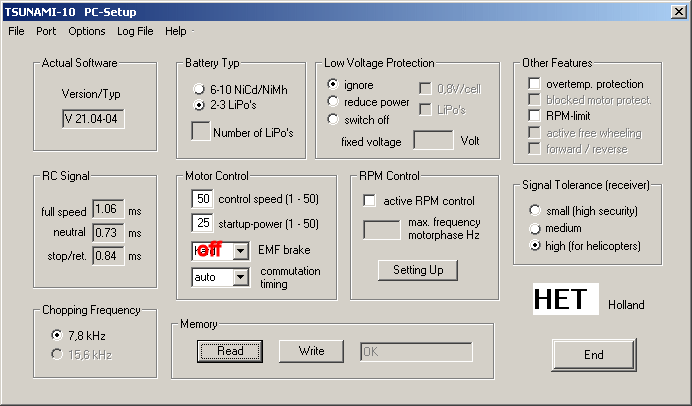Click the fixed voltage Volt field
This screenshot has height=406, width=692.
click(x=433, y=140)
